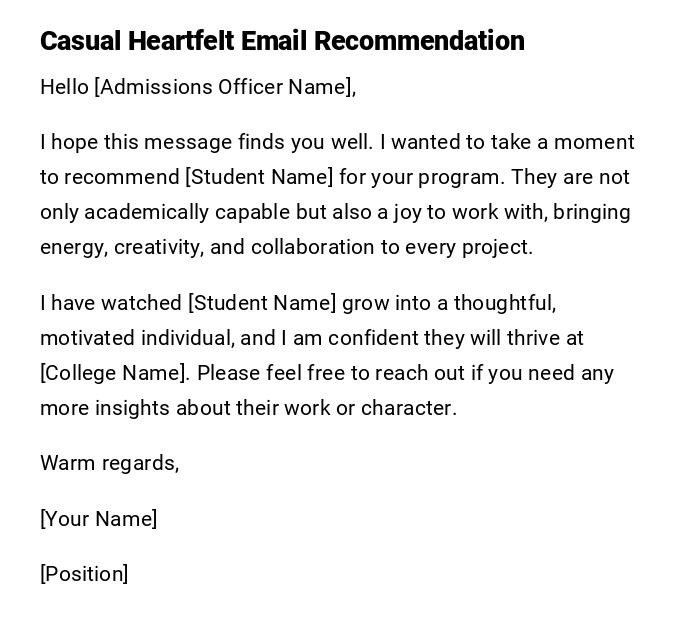Click '[Student Name]' in the first paragraph
Viewport: 700px width, 636px height.
point(259,177)
